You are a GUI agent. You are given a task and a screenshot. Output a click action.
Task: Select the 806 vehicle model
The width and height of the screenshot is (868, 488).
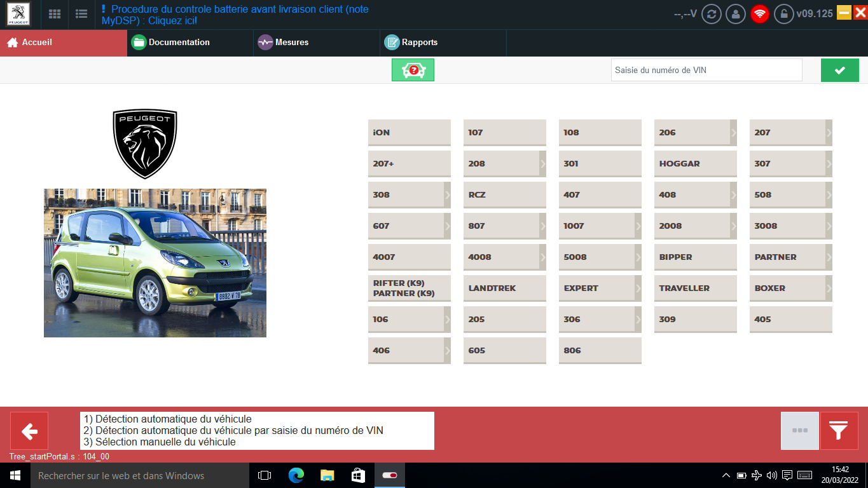click(600, 350)
